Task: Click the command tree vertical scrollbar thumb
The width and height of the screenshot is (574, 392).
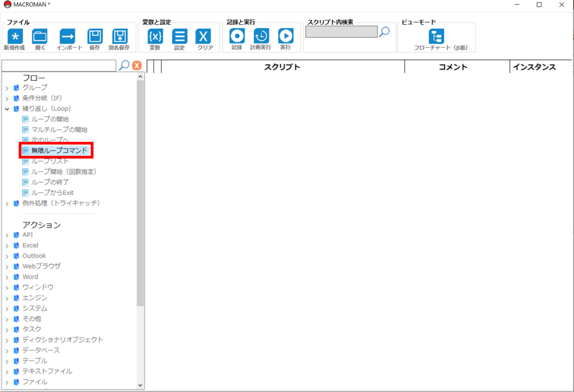Action: pyautogui.click(x=140, y=194)
